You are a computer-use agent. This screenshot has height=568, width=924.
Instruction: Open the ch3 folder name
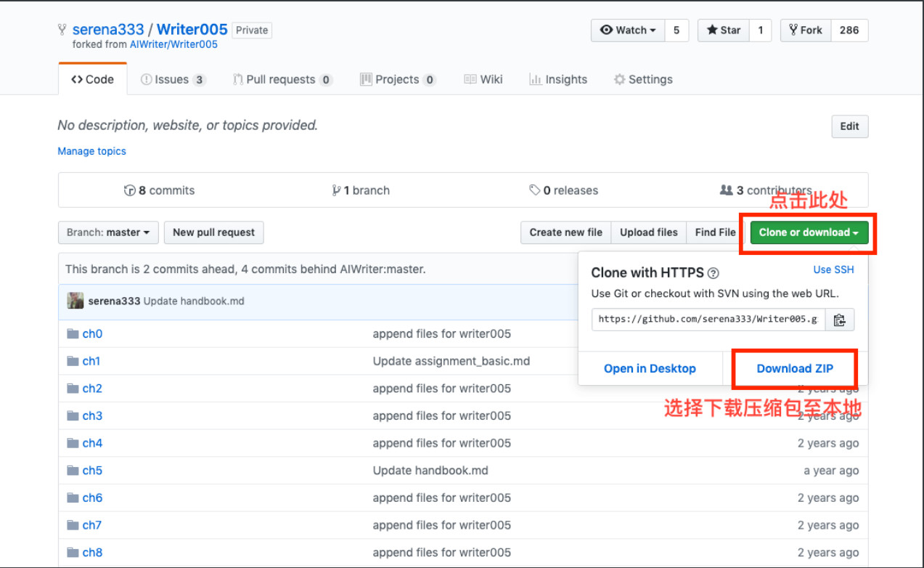click(92, 415)
